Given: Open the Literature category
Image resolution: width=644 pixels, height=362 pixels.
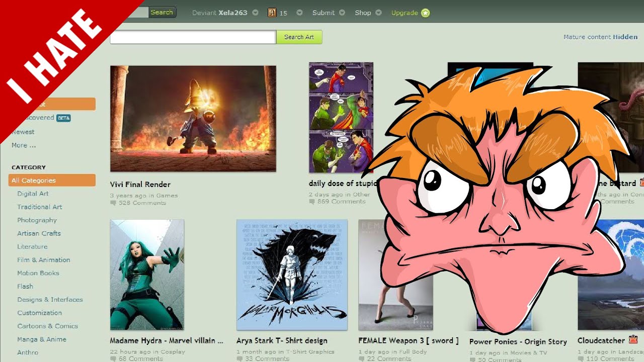Looking at the screenshot, I should [32, 246].
